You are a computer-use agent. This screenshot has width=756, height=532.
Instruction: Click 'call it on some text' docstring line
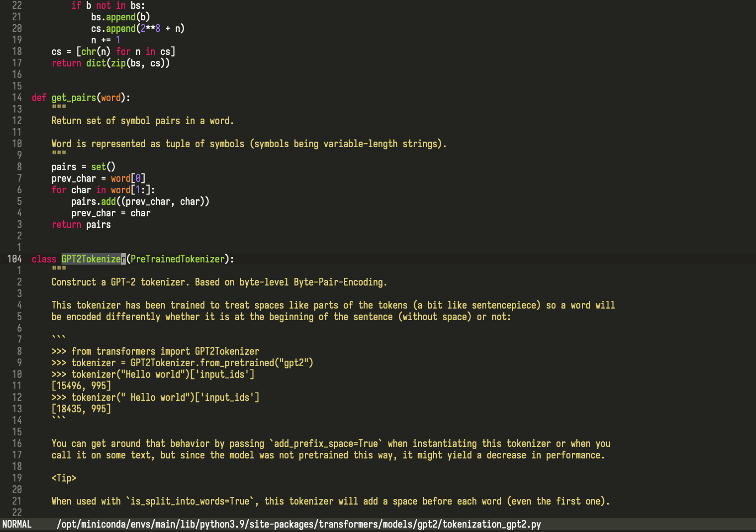point(328,455)
